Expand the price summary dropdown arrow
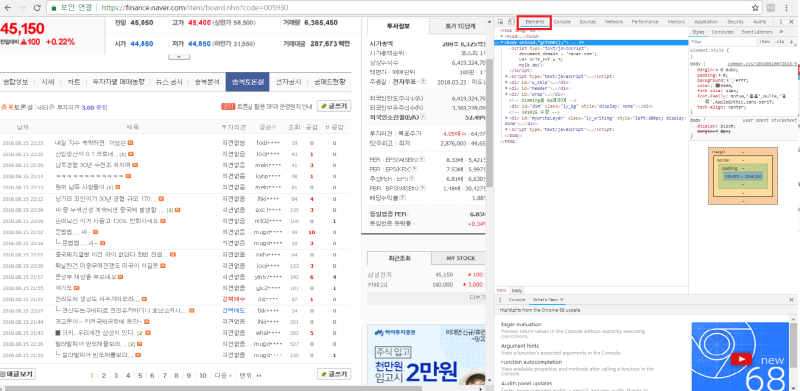Viewport: 800px width, 391px height. tap(179, 57)
